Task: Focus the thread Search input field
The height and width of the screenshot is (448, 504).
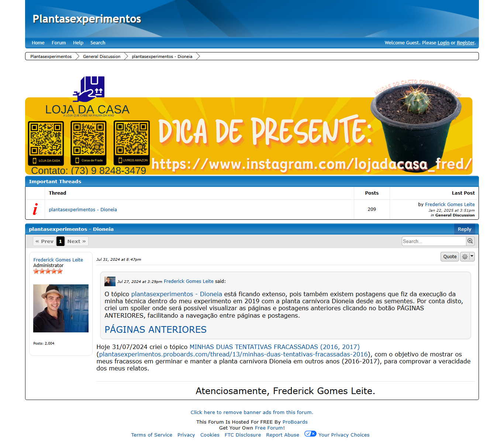Action: pyautogui.click(x=434, y=241)
